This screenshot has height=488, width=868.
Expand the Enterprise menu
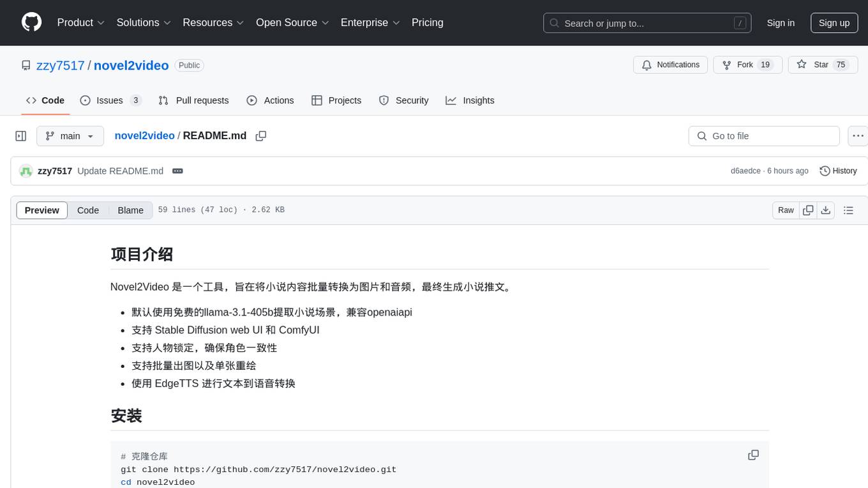pos(370,22)
